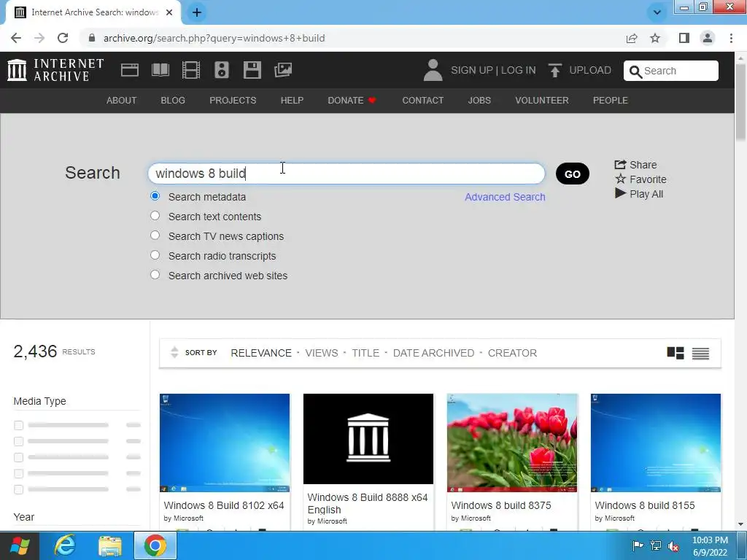Open the HELP menu item

click(x=292, y=101)
